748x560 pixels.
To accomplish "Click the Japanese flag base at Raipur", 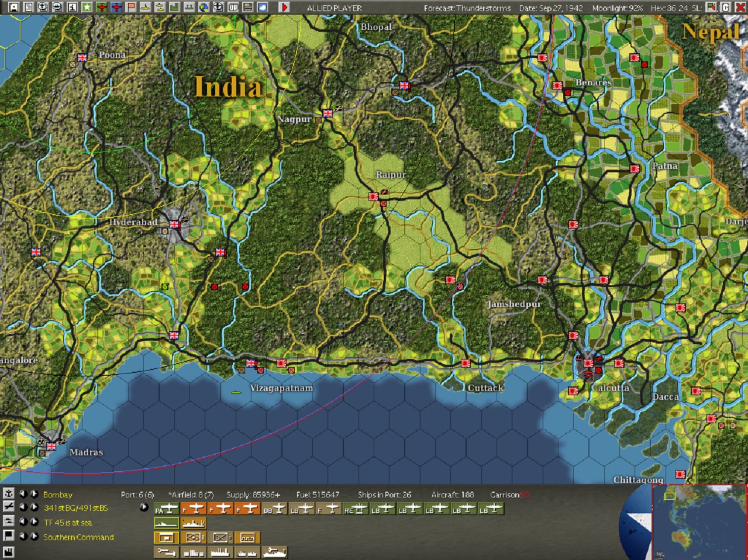I will click(x=374, y=196).
